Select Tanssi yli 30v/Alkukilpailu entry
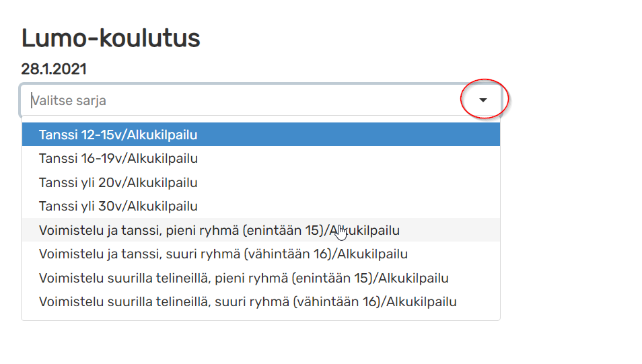The height and width of the screenshot is (364, 642). (261, 206)
